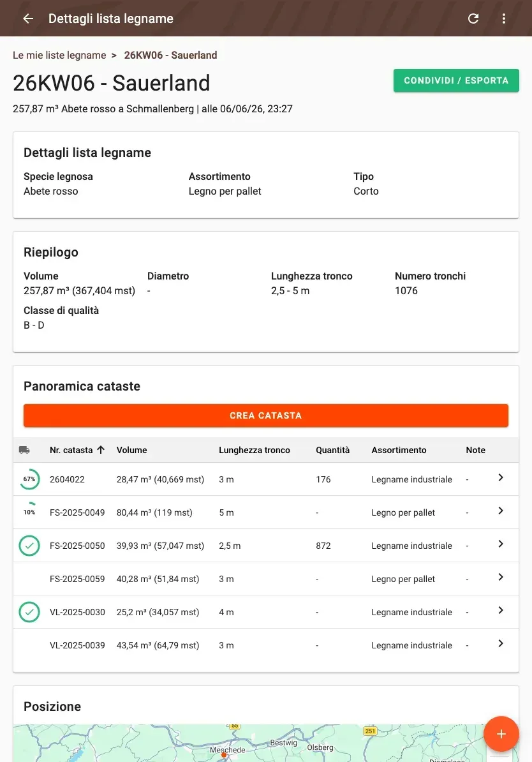This screenshot has width=532, height=762.
Task: Click the trunk count value 1076
Action: pos(406,290)
